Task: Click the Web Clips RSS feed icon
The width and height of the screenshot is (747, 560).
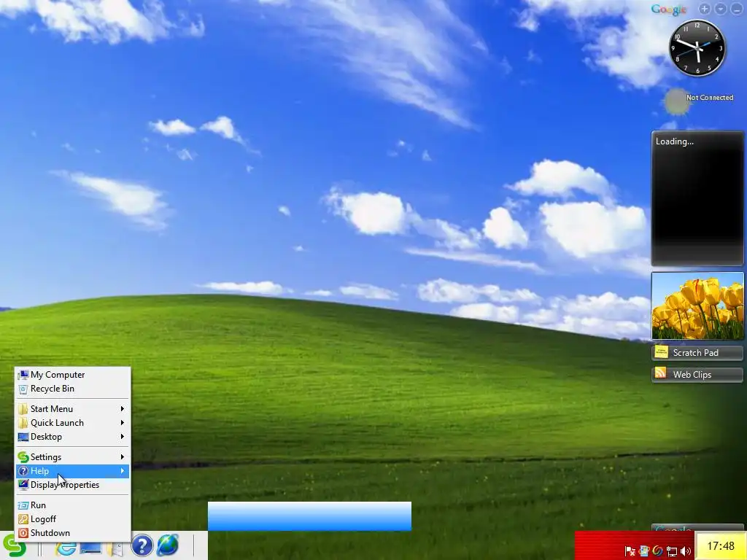Action: [x=660, y=373]
